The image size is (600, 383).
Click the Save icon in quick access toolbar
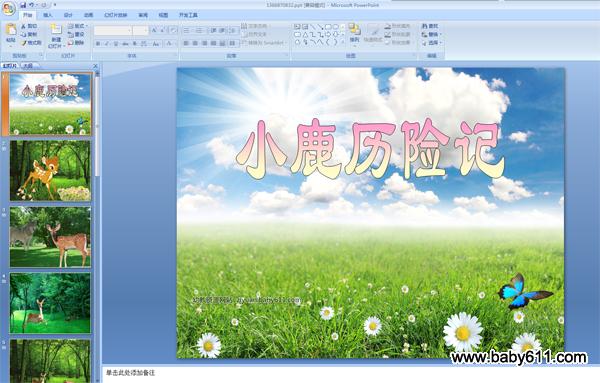[x=23, y=5]
